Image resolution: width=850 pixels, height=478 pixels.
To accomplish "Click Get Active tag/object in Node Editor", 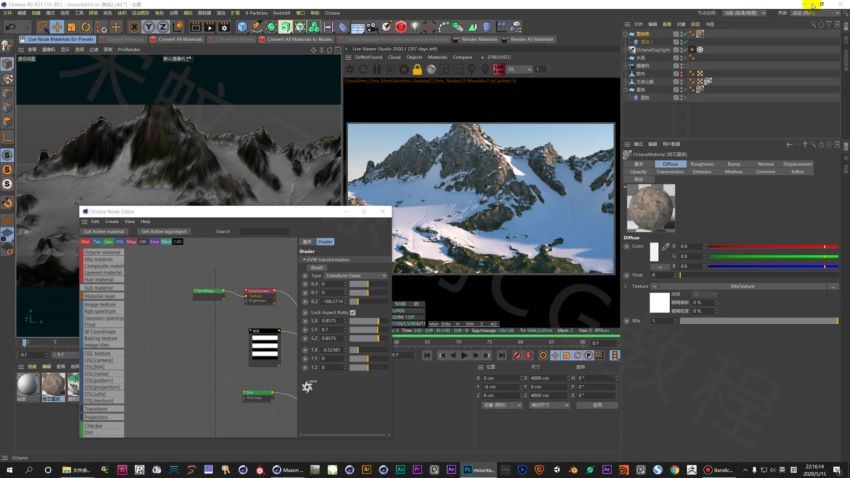I will click(163, 231).
